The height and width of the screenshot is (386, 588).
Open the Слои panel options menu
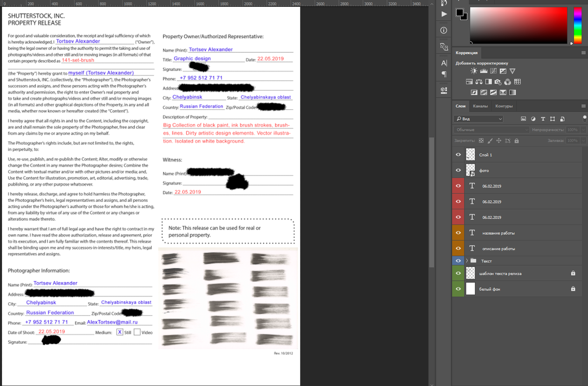point(583,106)
